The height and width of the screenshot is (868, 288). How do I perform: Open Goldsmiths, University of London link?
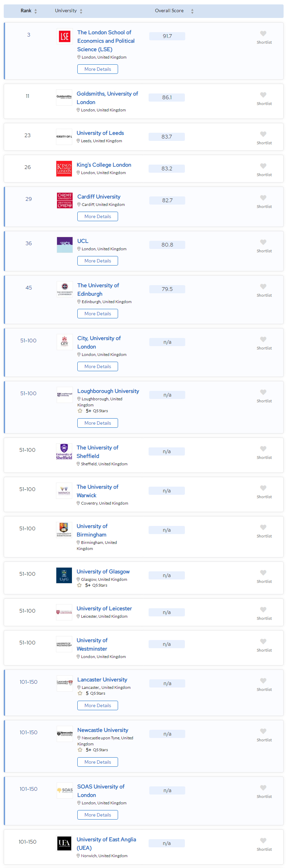pyautogui.click(x=107, y=98)
